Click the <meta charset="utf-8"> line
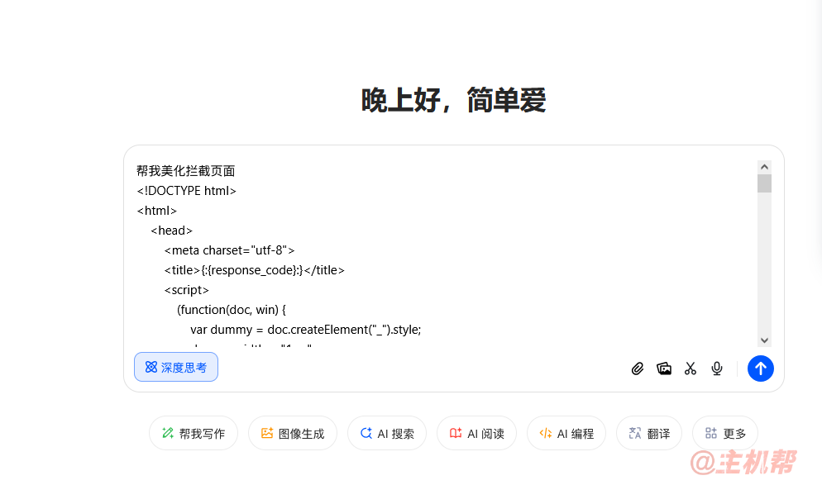This screenshot has width=822, height=504. coord(230,250)
